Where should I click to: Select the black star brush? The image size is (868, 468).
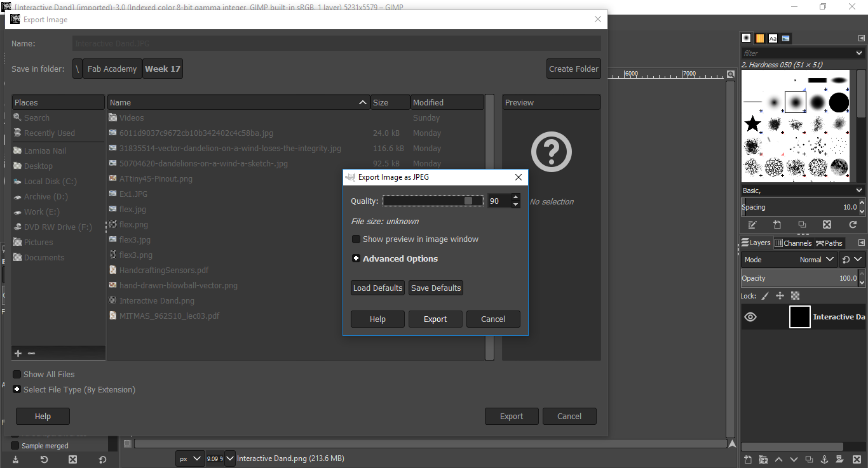click(753, 123)
